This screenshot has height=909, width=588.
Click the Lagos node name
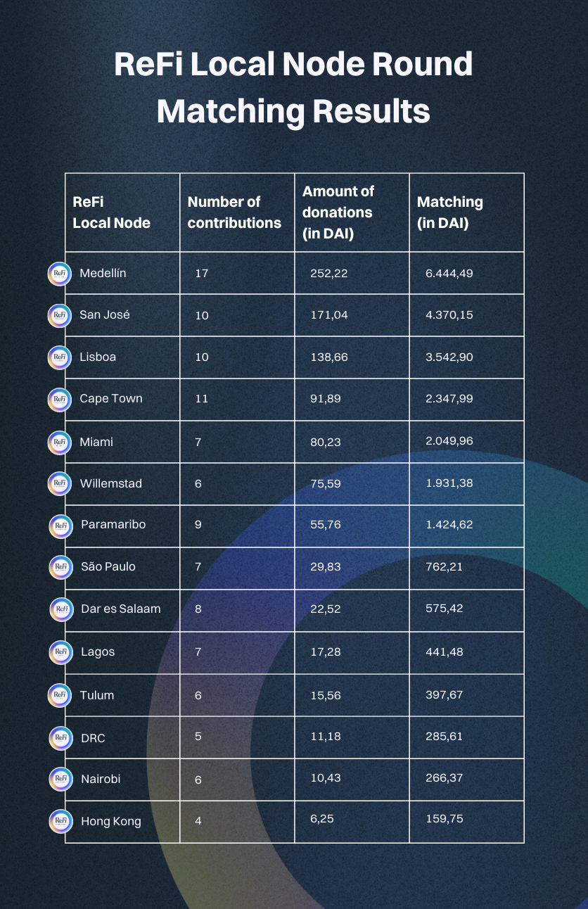[x=98, y=651]
